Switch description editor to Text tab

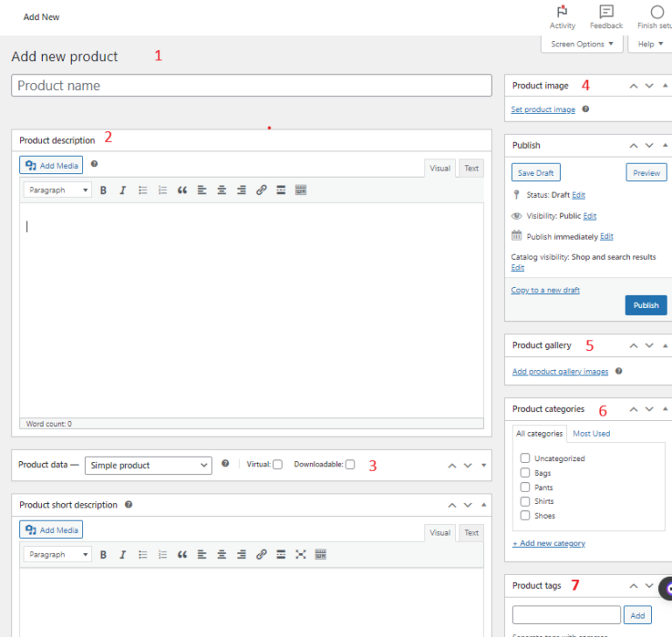pos(471,169)
